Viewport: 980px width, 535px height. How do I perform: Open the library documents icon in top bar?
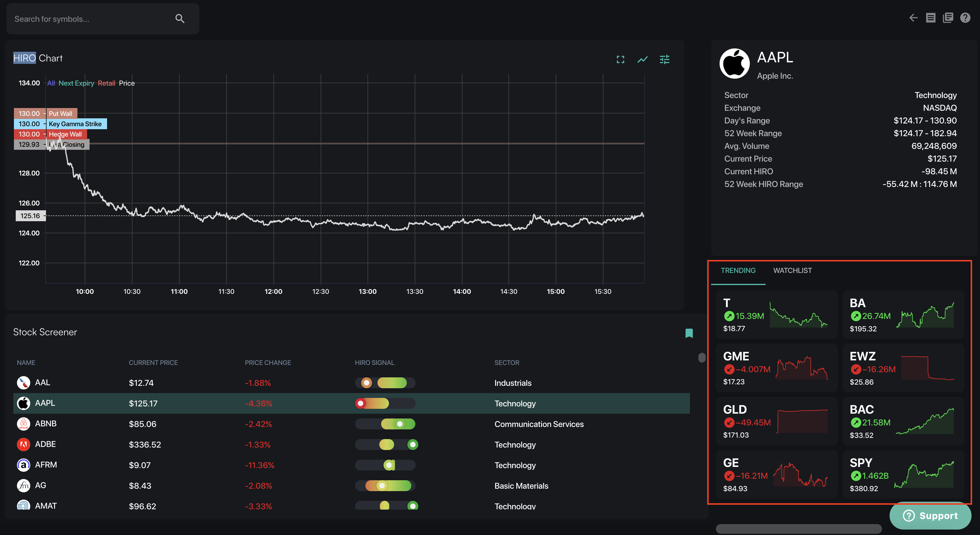pyautogui.click(x=948, y=18)
